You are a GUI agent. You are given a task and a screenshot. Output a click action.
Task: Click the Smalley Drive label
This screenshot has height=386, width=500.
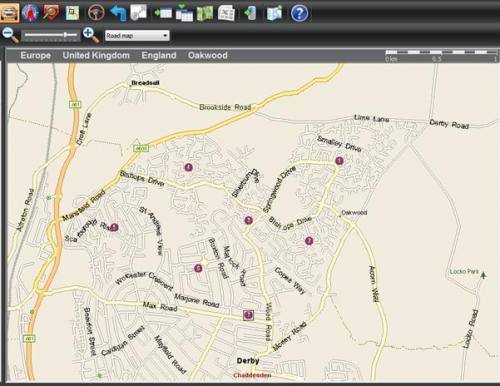click(339, 144)
